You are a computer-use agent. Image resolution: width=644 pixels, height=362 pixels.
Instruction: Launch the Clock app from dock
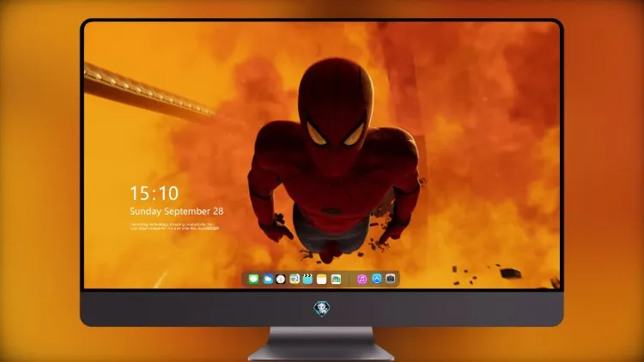tap(281, 280)
